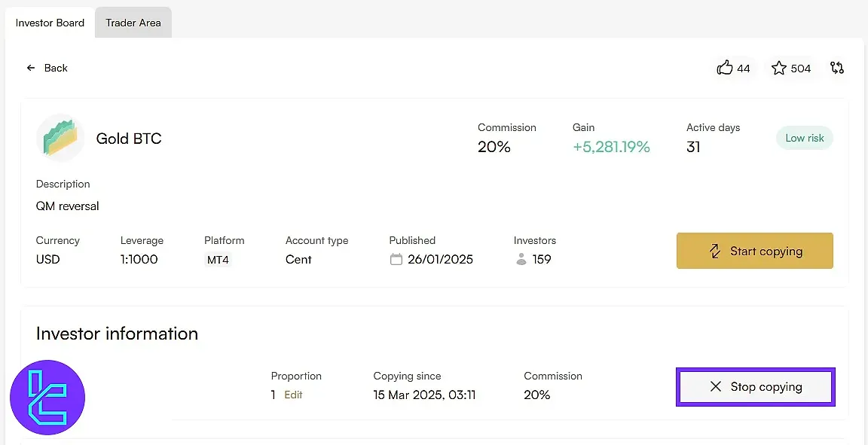Image resolution: width=868 pixels, height=445 pixels.
Task: Click the purple logo in the bottom-left corner
Action: [x=46, y=397]
